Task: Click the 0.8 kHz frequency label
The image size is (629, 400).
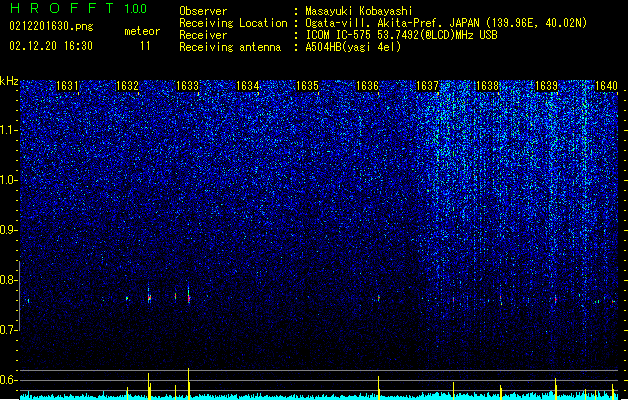Action: click(9, 280)
